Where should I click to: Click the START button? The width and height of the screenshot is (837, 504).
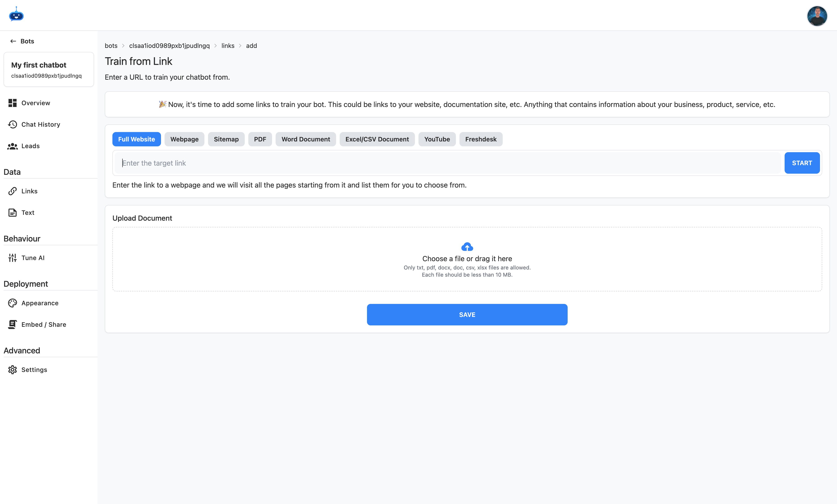coord(802,163)
